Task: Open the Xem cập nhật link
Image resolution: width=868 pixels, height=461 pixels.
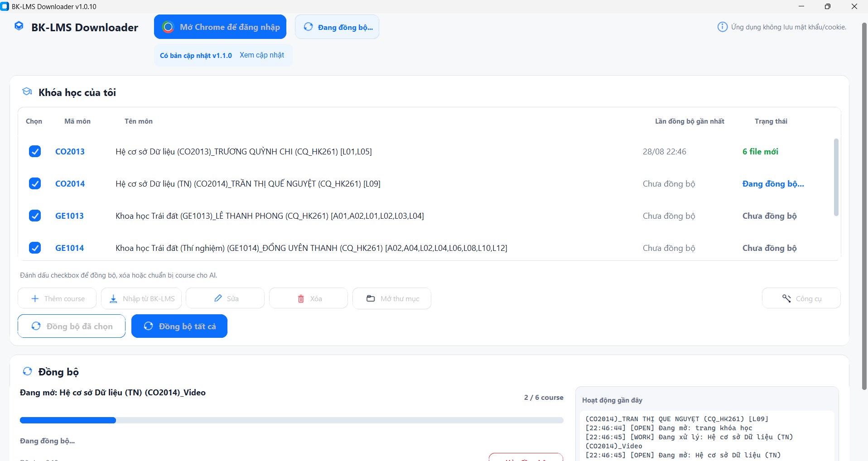Action: 262,55
